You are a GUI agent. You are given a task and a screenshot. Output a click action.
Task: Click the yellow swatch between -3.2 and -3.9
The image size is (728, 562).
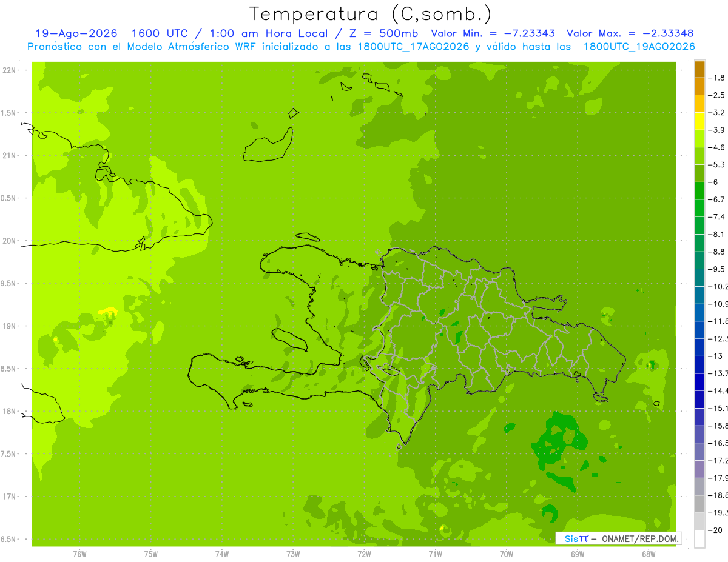tap(699, 121)
